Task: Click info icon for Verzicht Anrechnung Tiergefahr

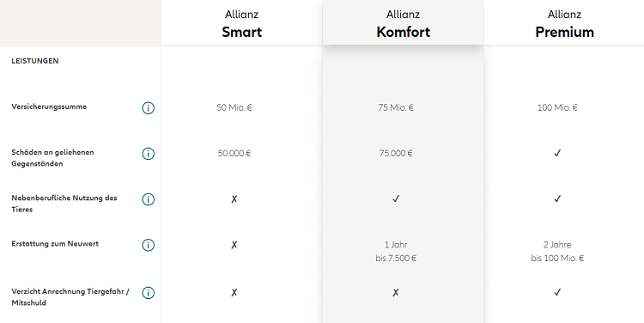Action: (149, 293)
